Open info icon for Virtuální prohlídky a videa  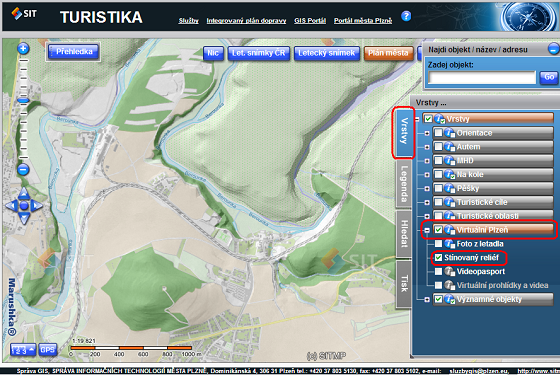click(x=450, y=285)
